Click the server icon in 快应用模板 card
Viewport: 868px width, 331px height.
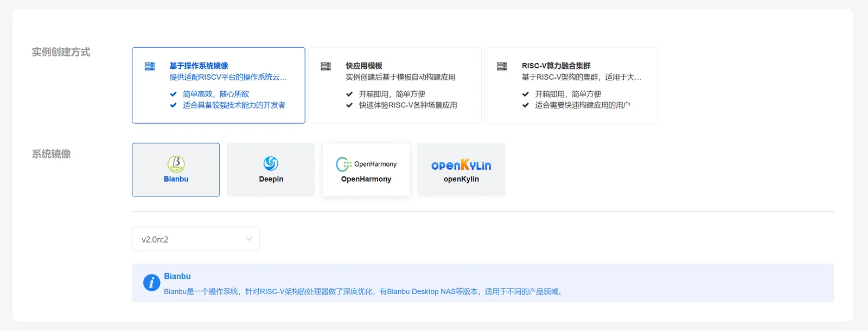tap(326, 66)
